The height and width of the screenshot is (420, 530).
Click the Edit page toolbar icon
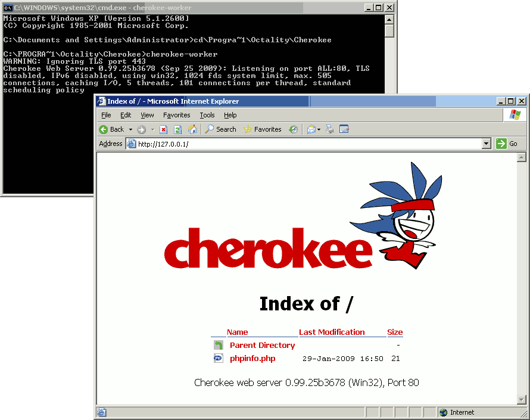coord(344,129)
